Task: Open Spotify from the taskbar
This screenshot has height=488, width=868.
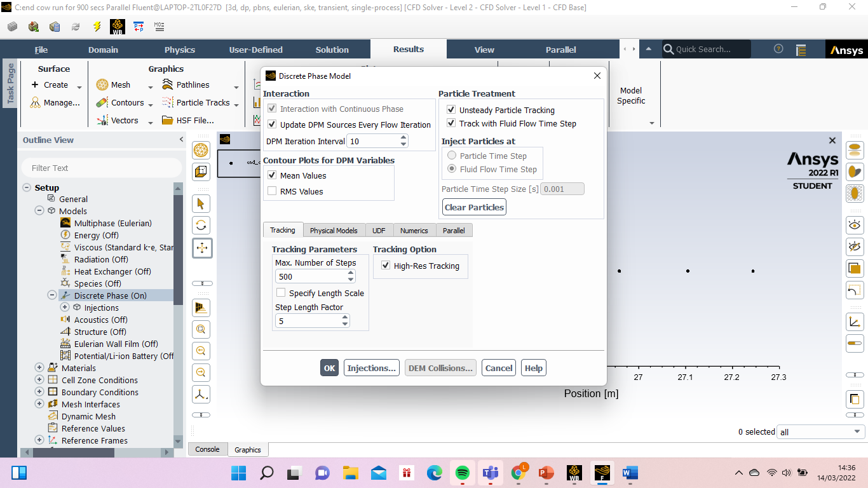Action: tap(462, 473)
